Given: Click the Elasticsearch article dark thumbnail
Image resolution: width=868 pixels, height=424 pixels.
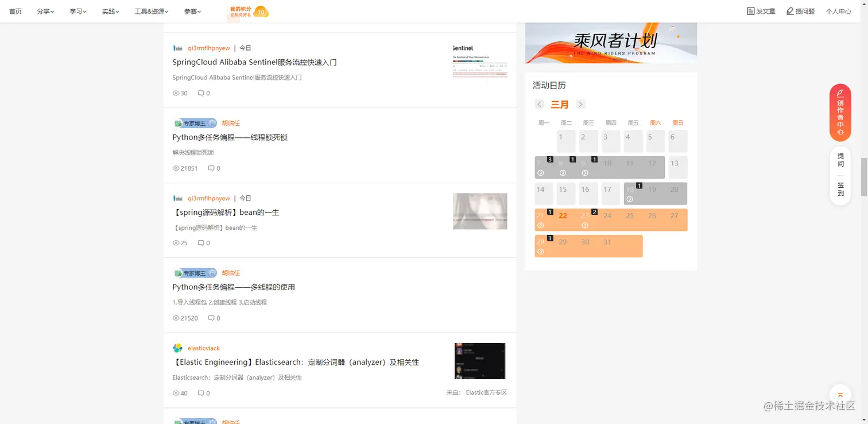Looking at the screenshot, I should pos(480,361).
